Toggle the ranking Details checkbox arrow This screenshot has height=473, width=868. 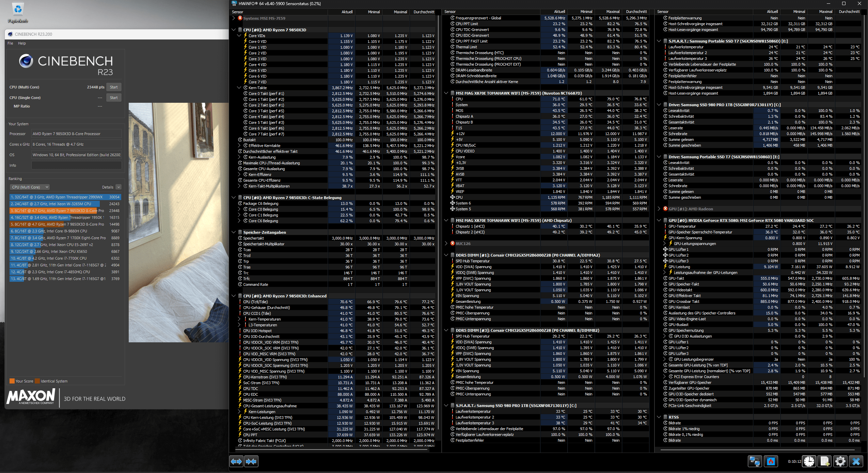[x=119, y=187]
